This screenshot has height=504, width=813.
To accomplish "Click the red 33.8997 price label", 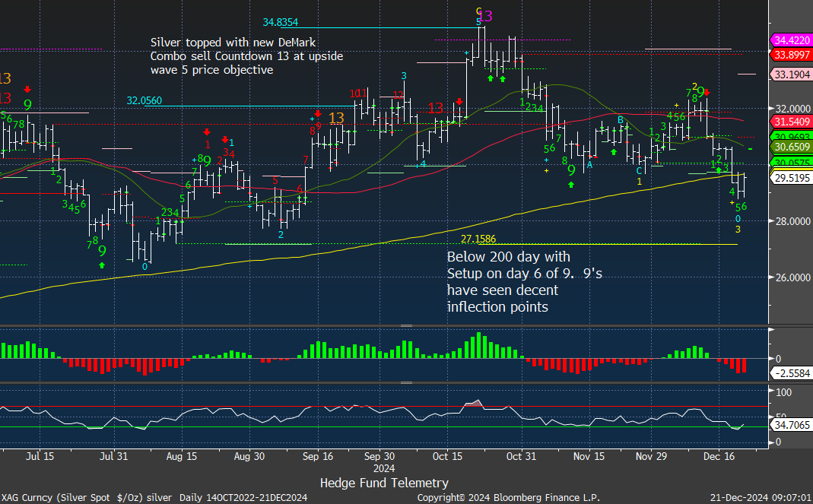I will click(791, 55).
